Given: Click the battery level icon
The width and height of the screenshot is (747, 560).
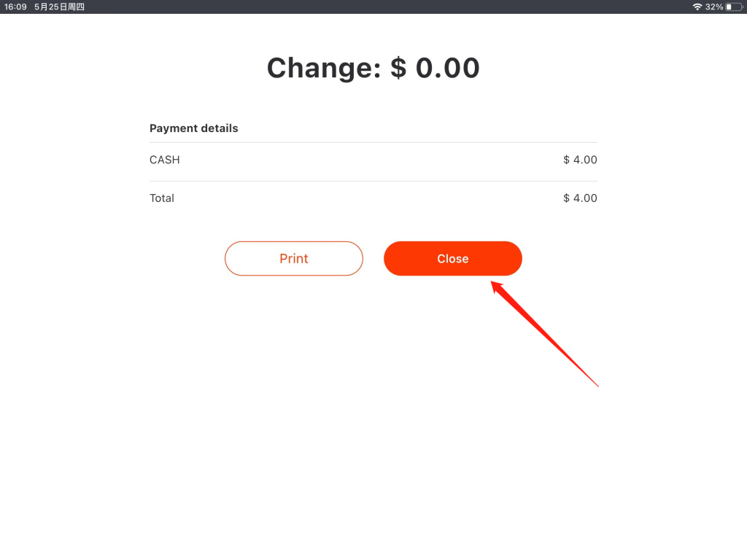Looking at the screenshot, I should pyautogui.click(x=734, y=7).
